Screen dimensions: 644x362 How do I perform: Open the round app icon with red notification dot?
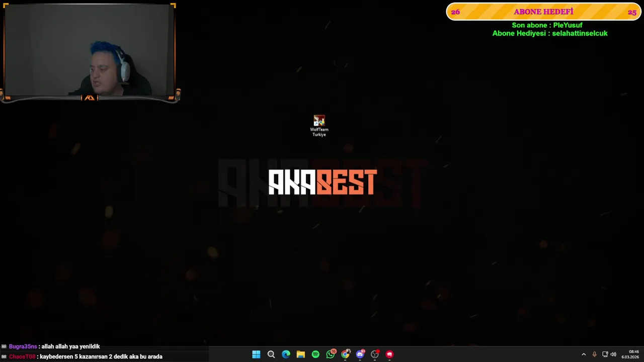375,354
